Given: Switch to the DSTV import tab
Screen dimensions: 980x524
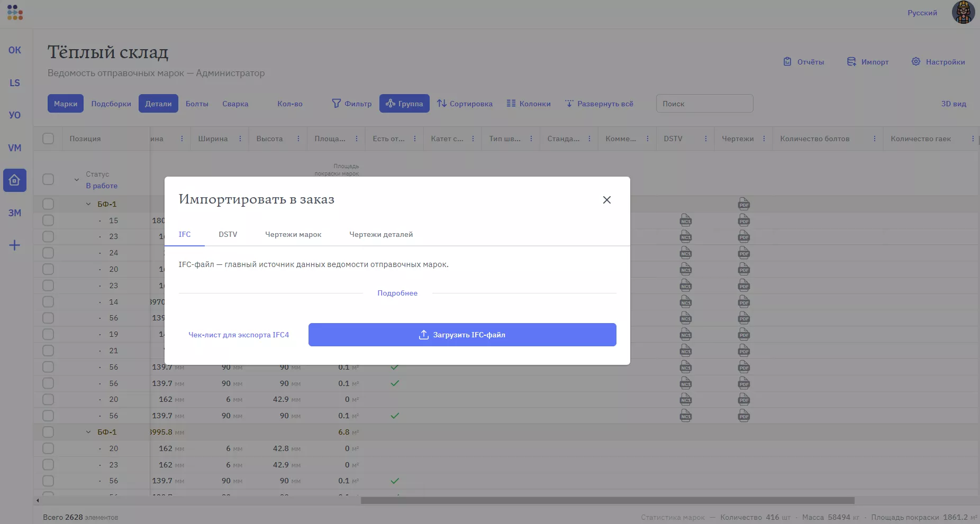Looking at the screenshot, I should tap(228, 234).
